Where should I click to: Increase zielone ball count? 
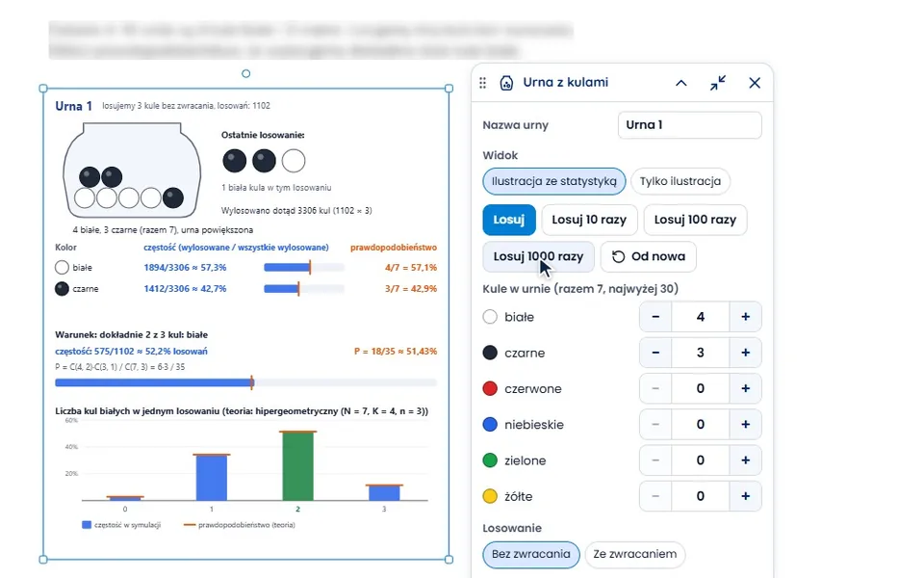(745, 460)
